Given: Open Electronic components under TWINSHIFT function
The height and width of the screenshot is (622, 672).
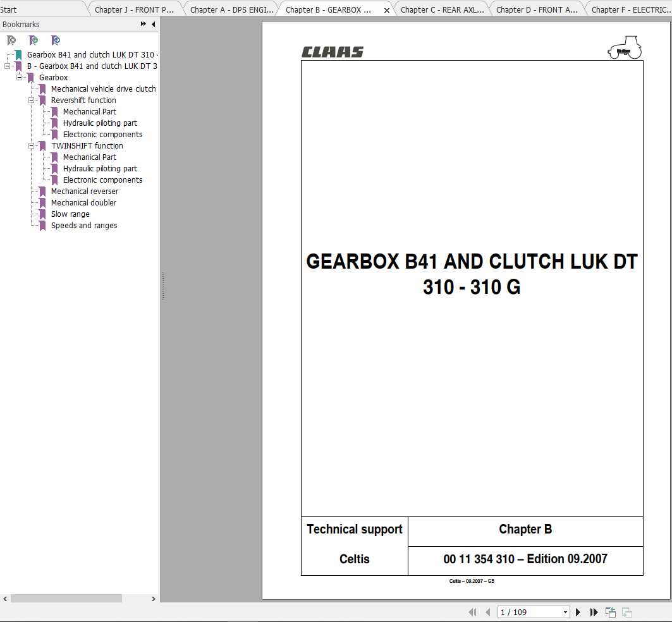Looking at the screenshot, I should (x=102, y=180).
